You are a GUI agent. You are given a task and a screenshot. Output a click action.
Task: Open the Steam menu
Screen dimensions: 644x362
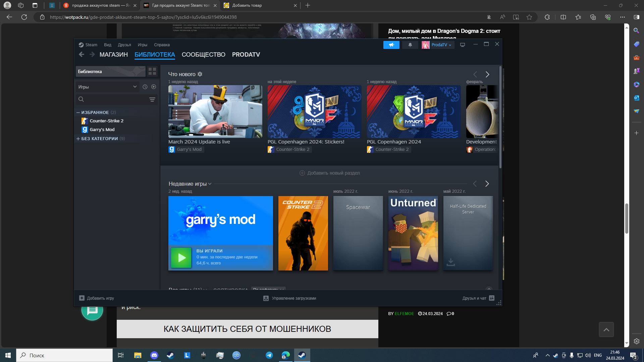(x=88, y=45)
